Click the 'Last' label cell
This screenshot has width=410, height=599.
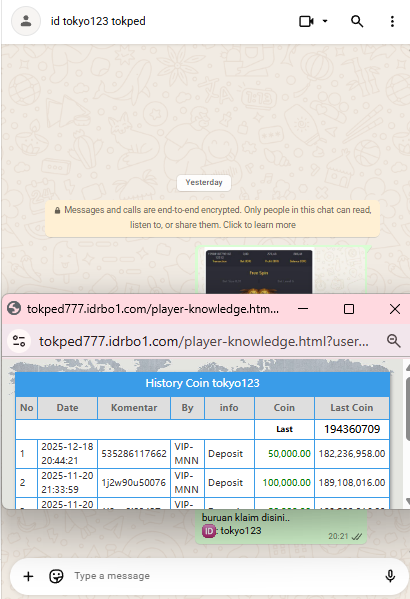[284, 429]
